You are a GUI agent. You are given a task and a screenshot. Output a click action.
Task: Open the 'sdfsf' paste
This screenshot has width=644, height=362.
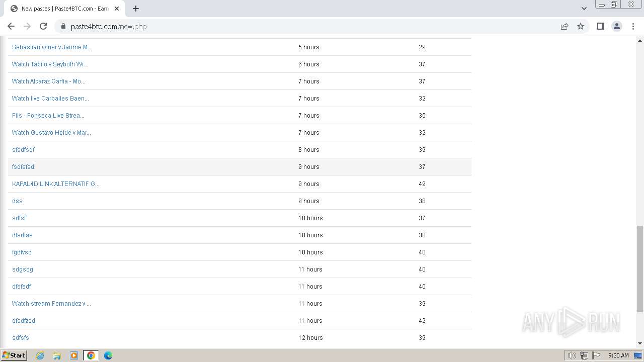[19, 218]
